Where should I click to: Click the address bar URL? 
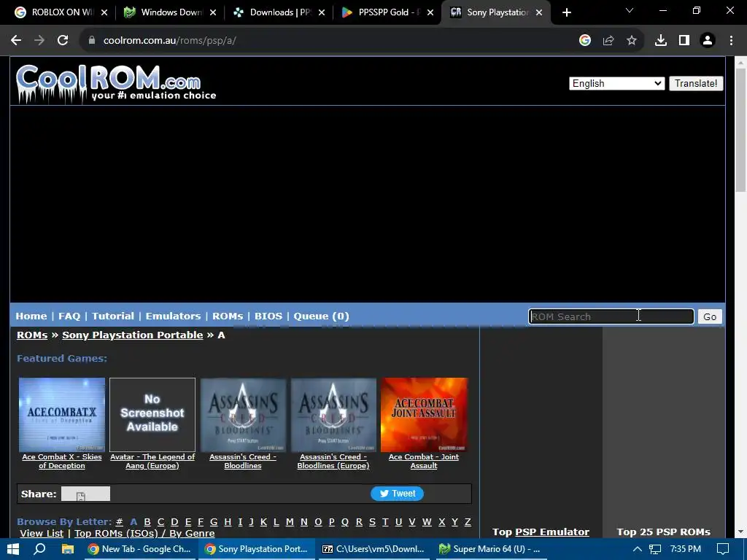pyautogui.click(x=169, y=41)
